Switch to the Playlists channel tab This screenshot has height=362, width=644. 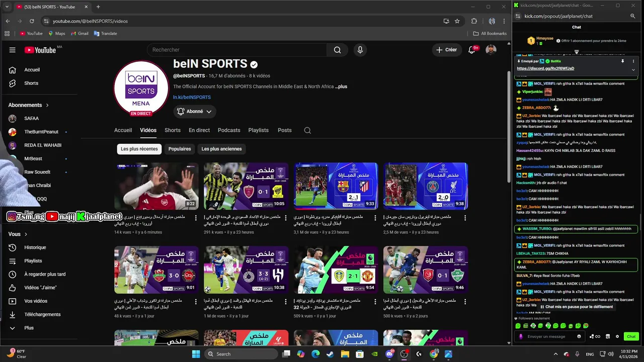point(259,130)
